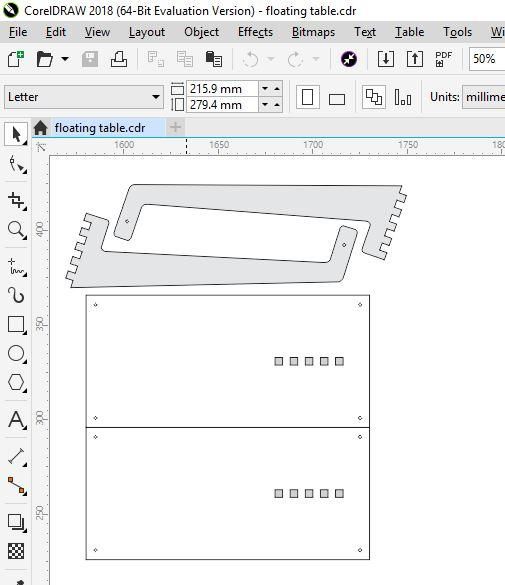Select the Ellipse tool
The height and width of the screenshot is (585, 505).
(16, 353)
